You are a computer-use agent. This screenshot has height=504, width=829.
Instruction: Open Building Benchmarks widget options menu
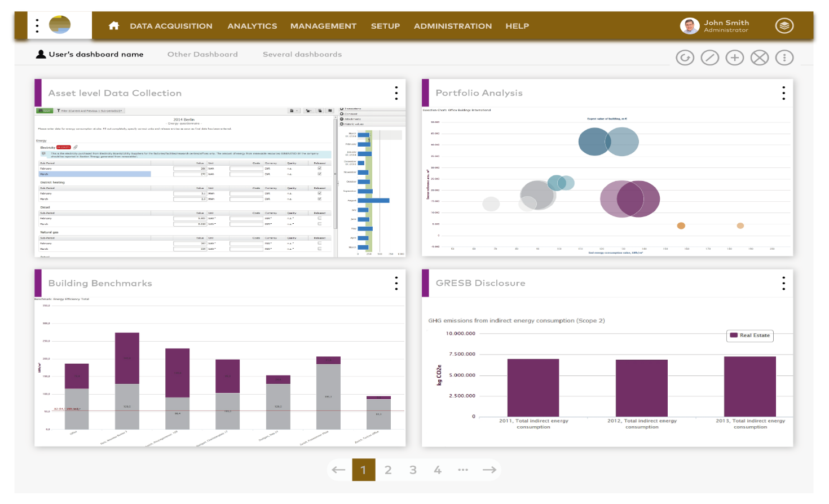click(x=396, y=283)
